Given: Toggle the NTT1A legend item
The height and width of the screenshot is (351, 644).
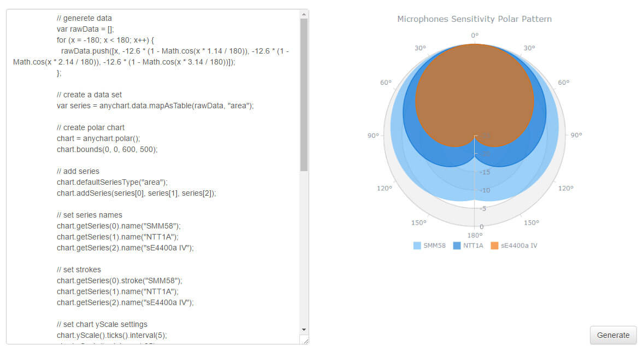Looking at the screenshot, I should [468, 245].
